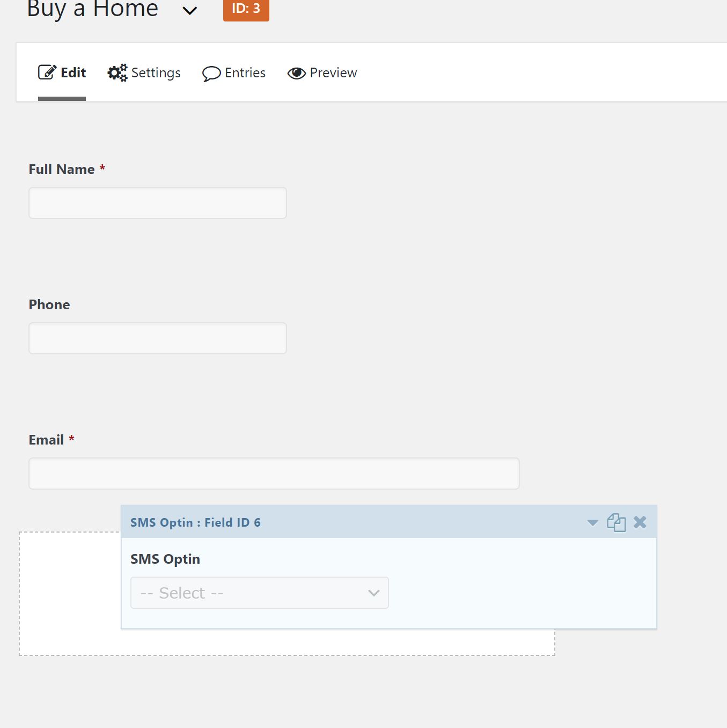
Task: Go to the Preview tab label
Action: [333, 72]
